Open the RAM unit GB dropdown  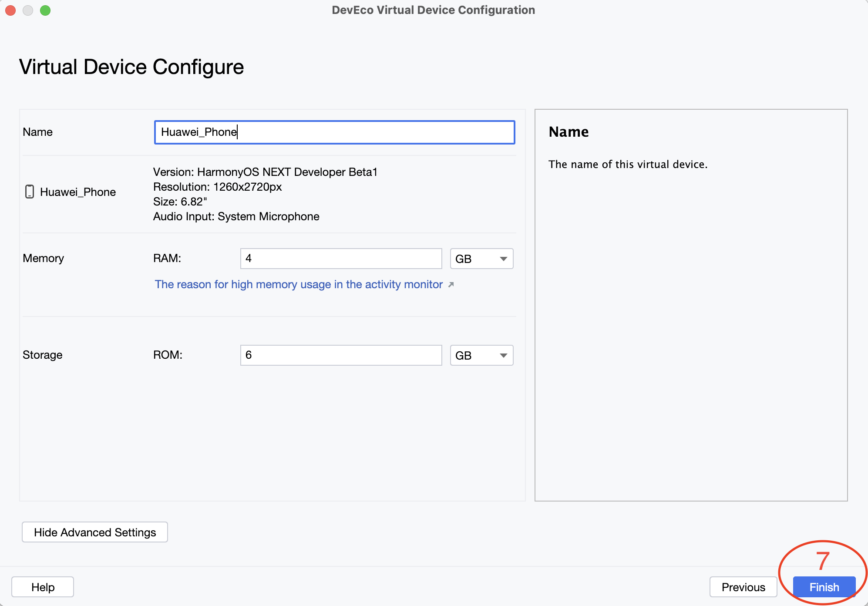pyautogui.click(x=481, y=259)
